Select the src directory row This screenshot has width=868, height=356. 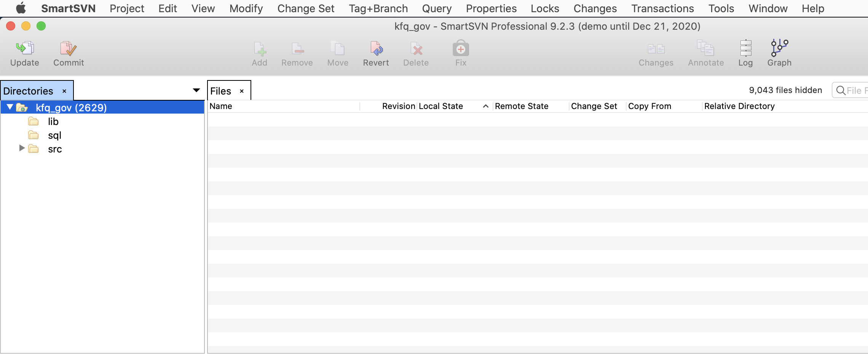tap(102, 149)
